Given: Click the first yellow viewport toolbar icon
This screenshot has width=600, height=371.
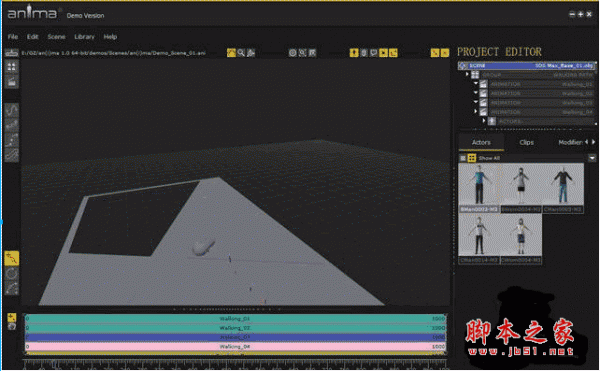Looking at the screenshot, I should click(231, 53).
